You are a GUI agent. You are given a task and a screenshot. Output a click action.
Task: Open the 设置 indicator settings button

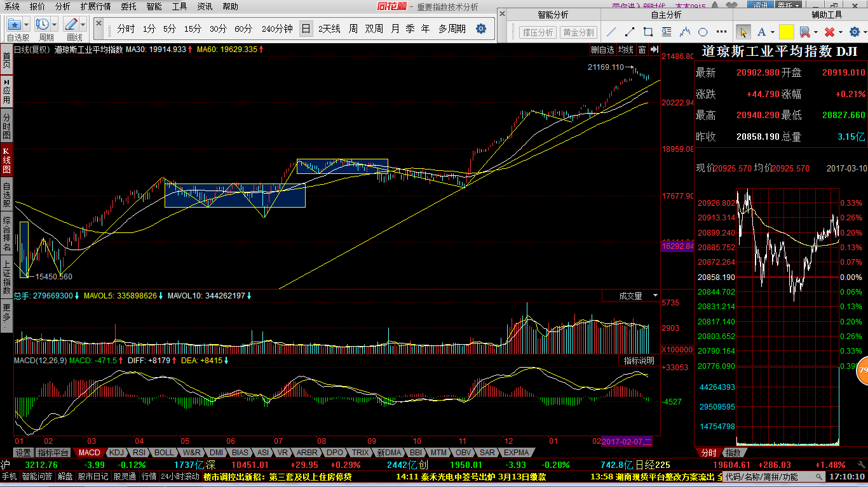(x=24, y=453)
